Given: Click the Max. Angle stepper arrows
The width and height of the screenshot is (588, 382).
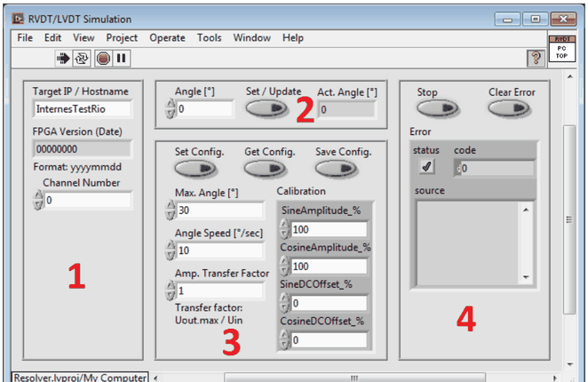Looking at the screenshot, I should pyautogui.click(x=171, y=210).
